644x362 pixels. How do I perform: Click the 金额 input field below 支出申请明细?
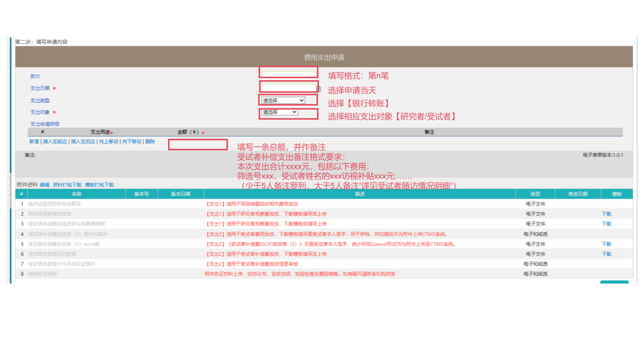[x=198, y=144]
